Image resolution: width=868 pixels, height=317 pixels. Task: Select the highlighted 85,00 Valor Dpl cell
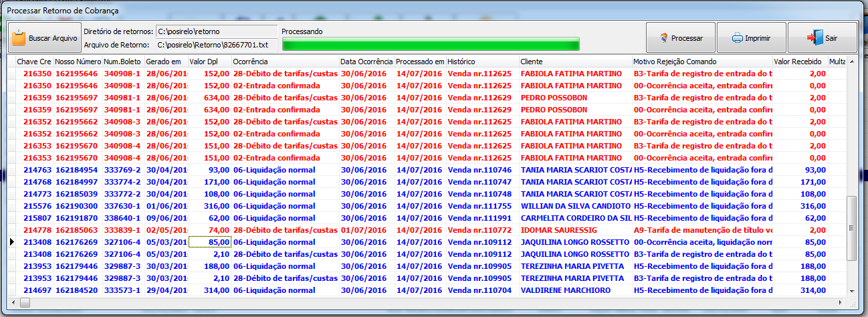(x=209, y=242)
